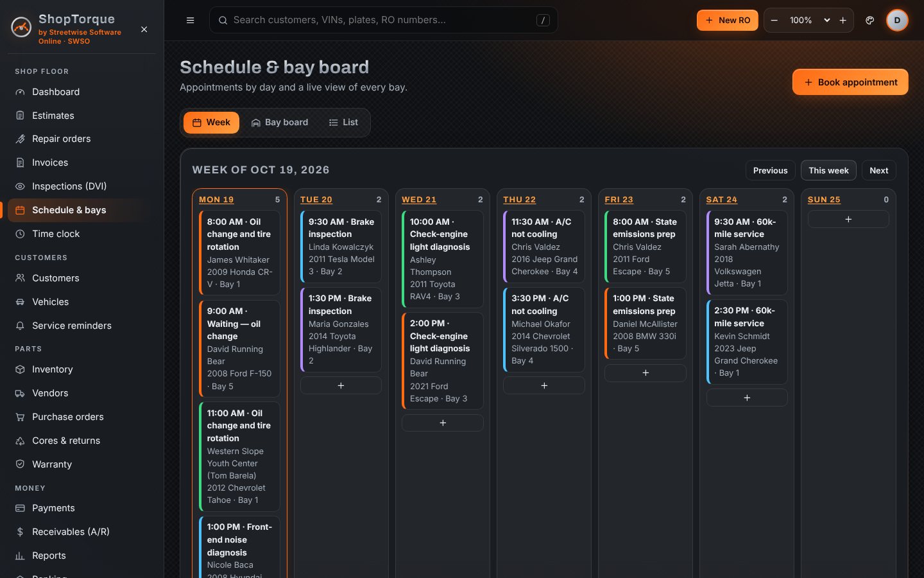Open Michael Okafor A/C not cooling card
924x578 pixels.
[x=544, y=329]
